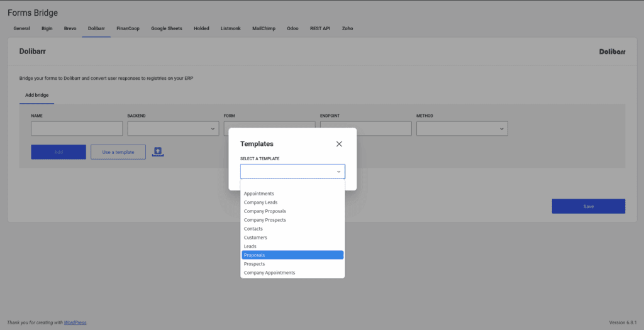This screenshot has width=644, height=330.
Task: Select Company Proposals in the list
Action: click(x=292, y=211)
